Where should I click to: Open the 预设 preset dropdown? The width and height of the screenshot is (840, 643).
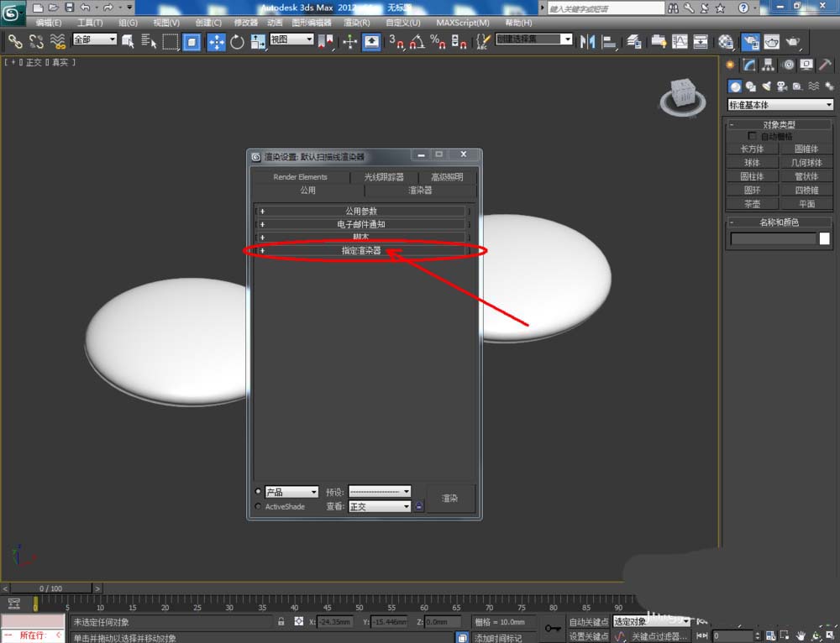coord(380,492)
